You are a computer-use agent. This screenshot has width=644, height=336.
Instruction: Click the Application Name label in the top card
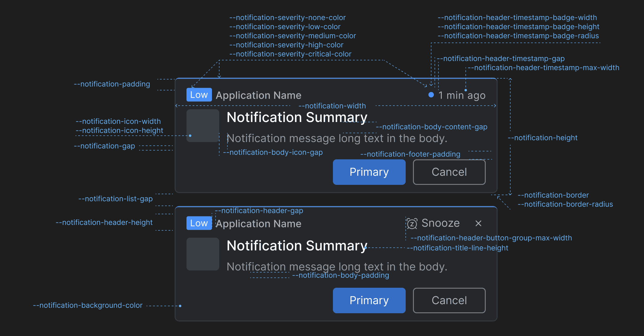point(258,95)
